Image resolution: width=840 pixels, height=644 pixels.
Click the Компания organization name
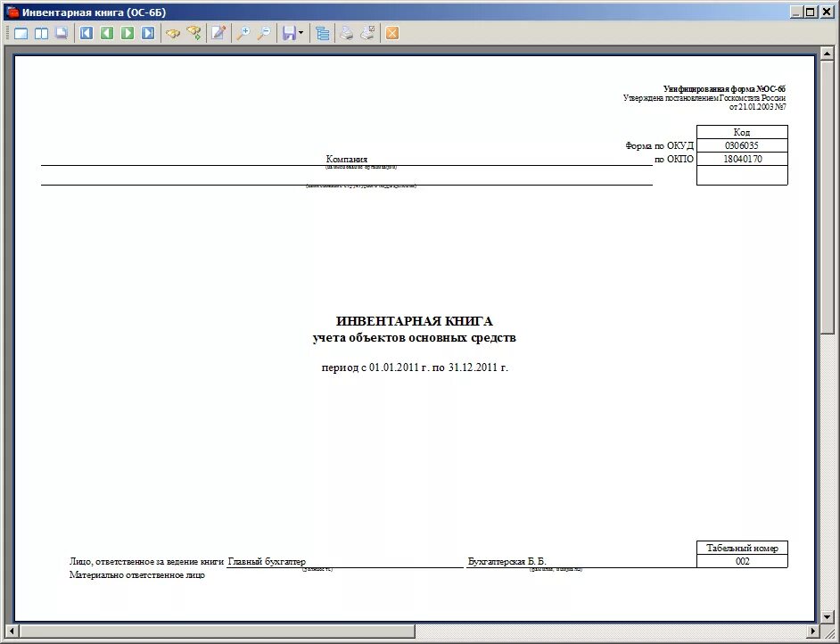pyautogui.click(x=347, y=159)
